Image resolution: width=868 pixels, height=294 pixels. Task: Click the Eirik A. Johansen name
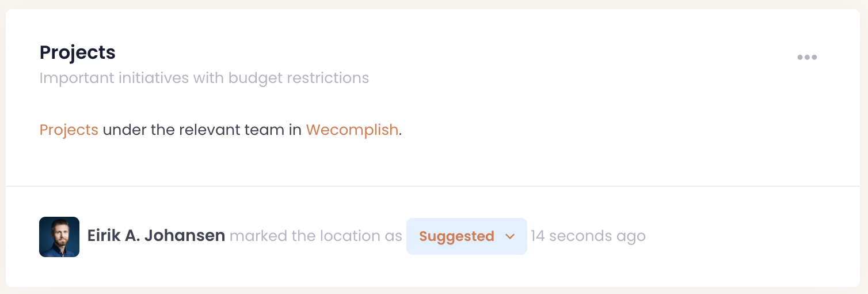click(156, 236)
